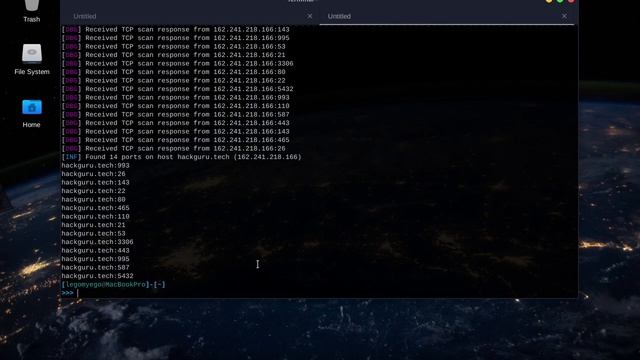
Task: Select the second Untitled terminal tab
Action: tap(339, 16)
